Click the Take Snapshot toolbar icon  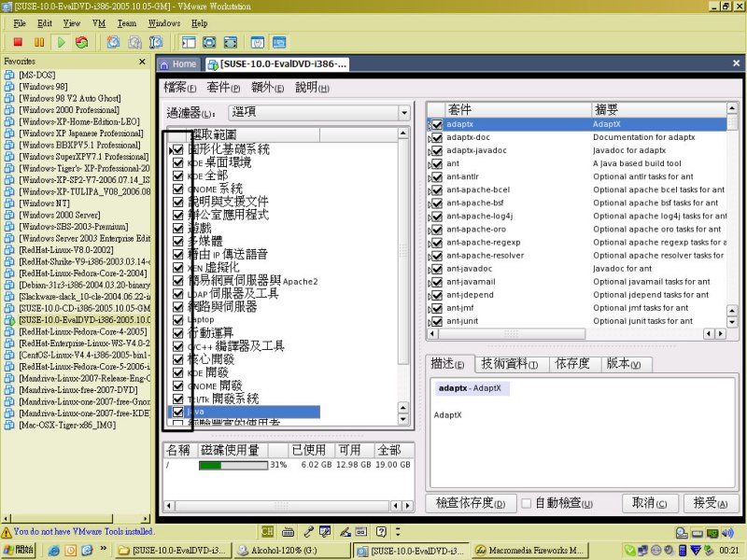click(113, 42)
